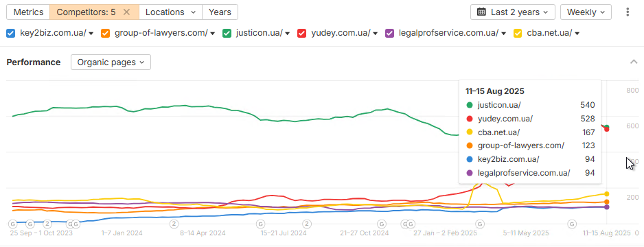Uncheck the key2biz.com.ua checkbox
644x247 pixels.
(11, 33)
